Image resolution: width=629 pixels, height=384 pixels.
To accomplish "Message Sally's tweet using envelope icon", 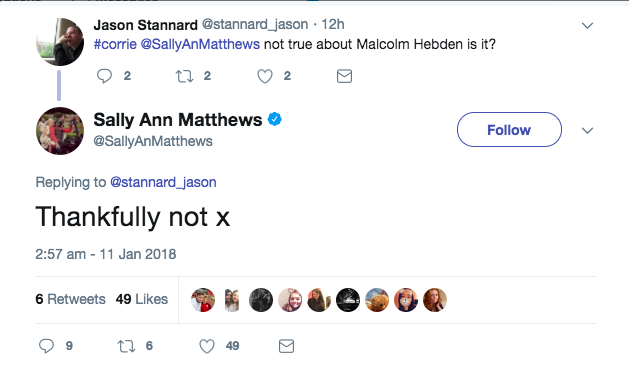I will (x=286, y=346).
